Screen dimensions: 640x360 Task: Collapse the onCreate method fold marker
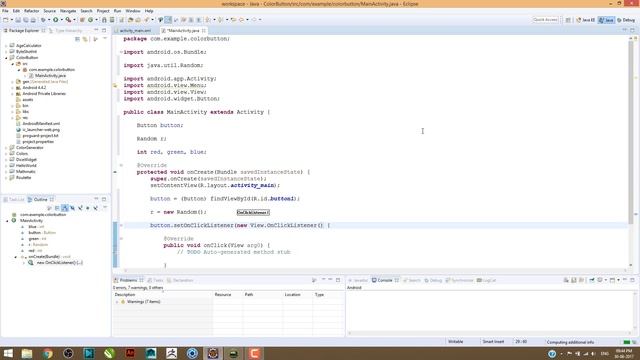[x=121, y=165]
